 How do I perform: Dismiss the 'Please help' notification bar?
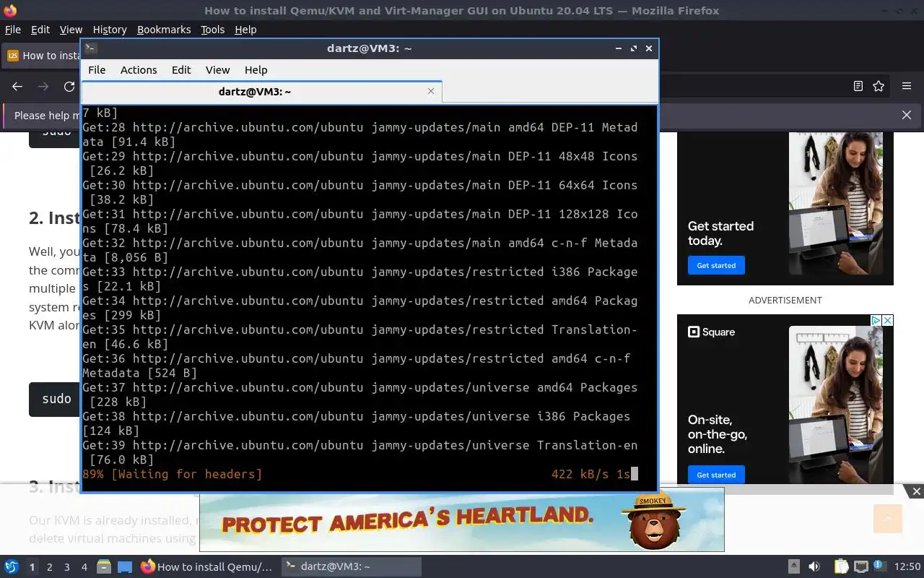907,115
